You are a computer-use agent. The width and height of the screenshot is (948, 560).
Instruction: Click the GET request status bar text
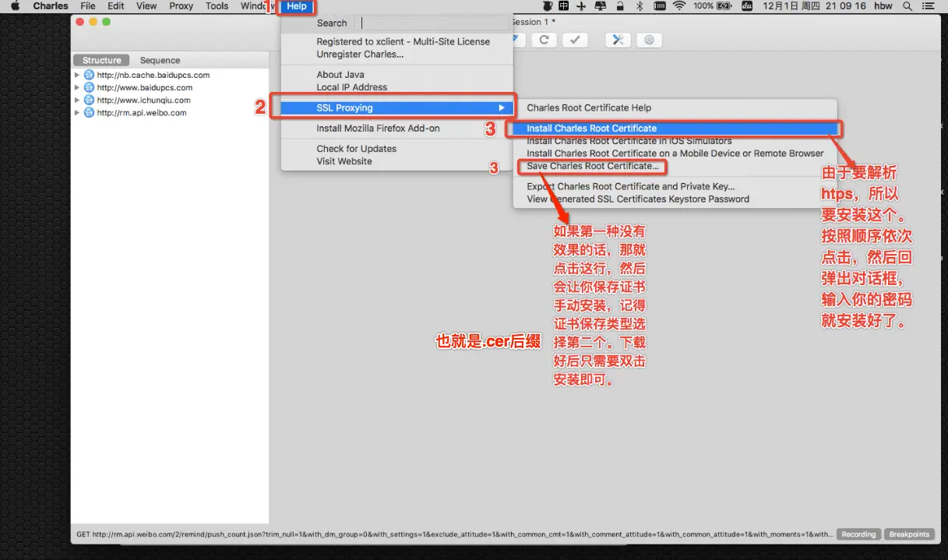455,534
